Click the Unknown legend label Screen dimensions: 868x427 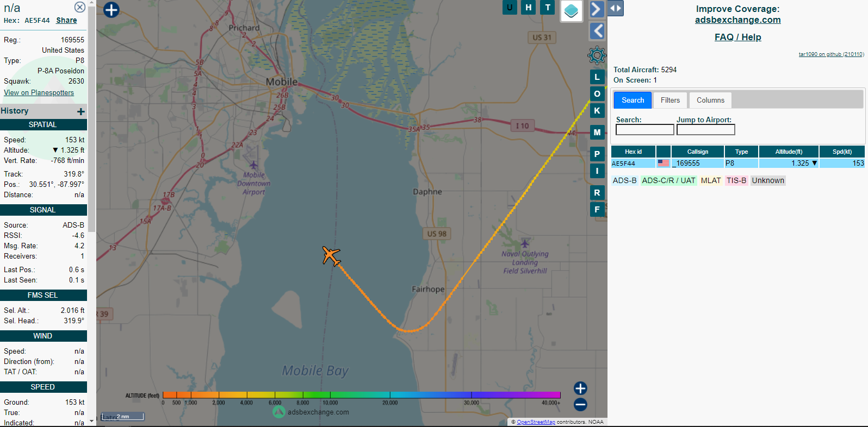click(768, 180)
